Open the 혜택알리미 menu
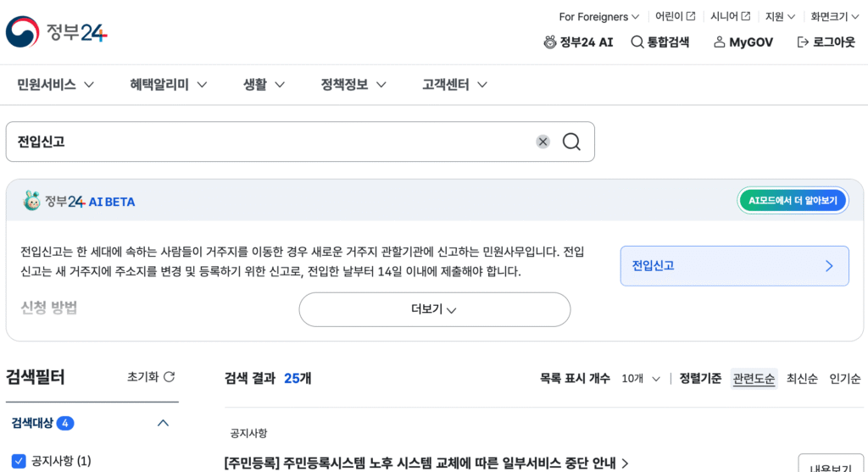This screenshot has width=868, height=472. tap(169, 85)
